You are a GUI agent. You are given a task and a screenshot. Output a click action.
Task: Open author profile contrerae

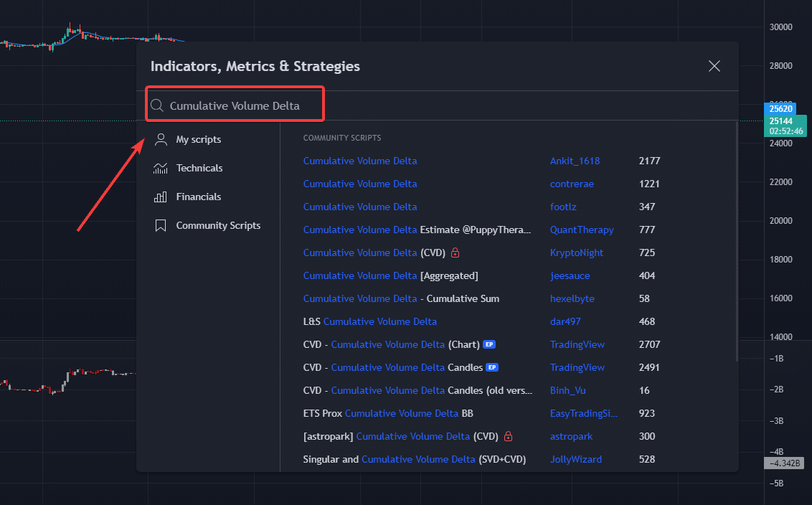point(572,184)
